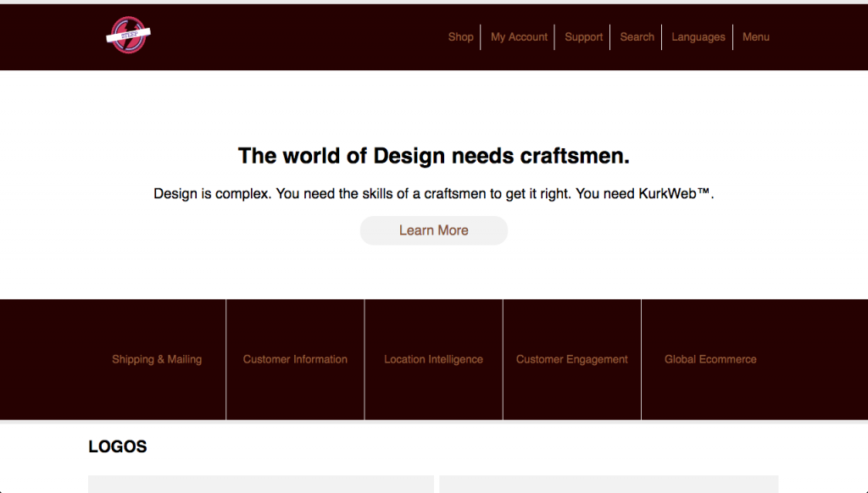Click the Menu nav item
The height and width of the screenshot is (493, 868).
tap(755, 37)
